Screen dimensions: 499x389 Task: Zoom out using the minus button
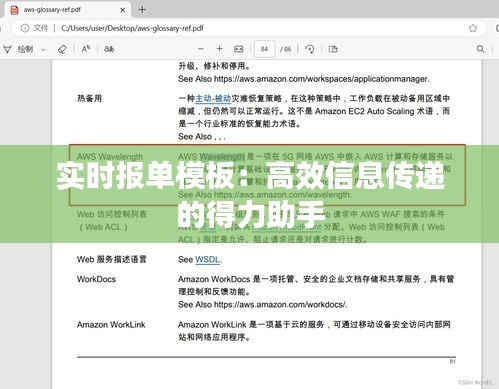tap(201, 49)
